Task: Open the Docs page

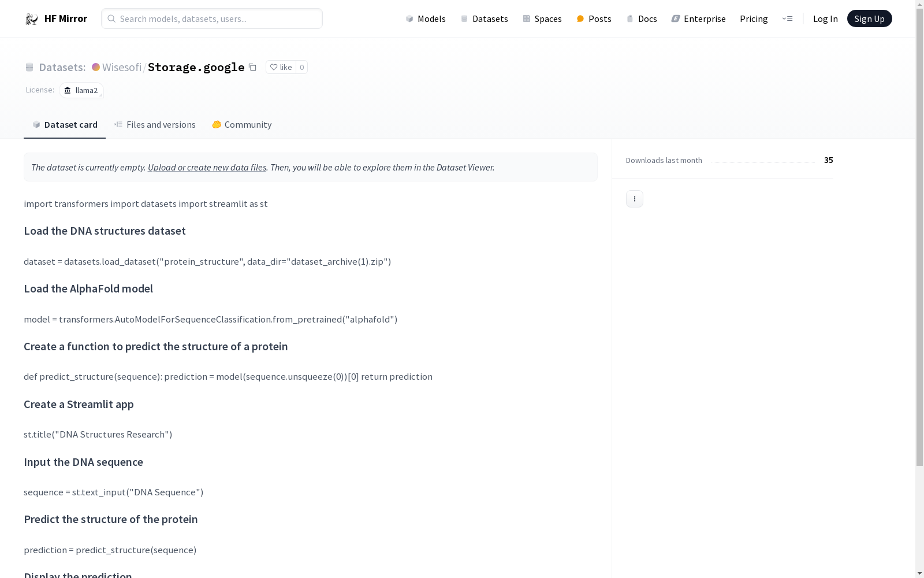Action: pyautogui.click(x=642, y=18)
